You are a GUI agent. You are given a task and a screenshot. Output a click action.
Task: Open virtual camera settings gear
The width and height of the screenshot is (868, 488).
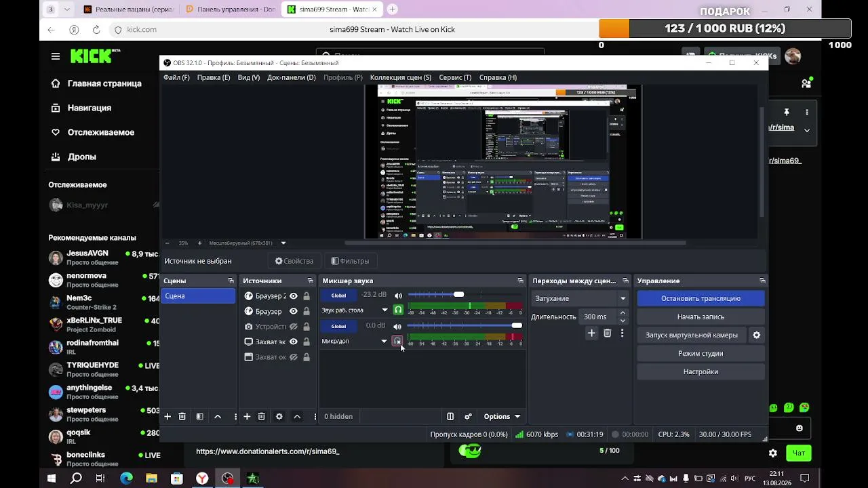(x=757, y=335)
